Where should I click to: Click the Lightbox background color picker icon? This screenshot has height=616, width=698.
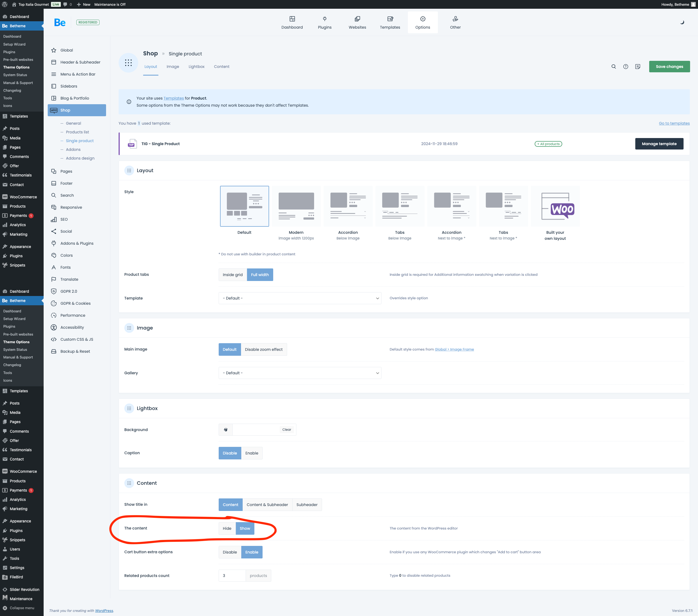pyautogui.click(x=225, y=429)
